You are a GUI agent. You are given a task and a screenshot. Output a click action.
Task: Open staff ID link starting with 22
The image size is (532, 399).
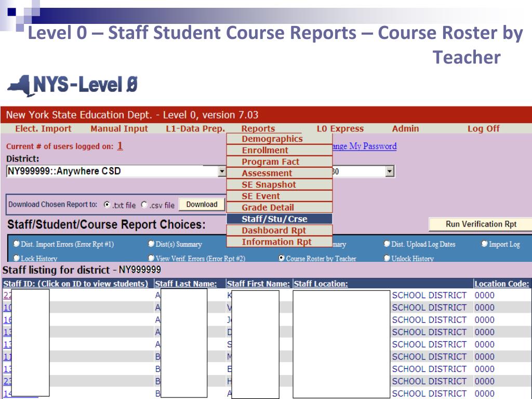pyautogui.click(x=7, y=295)
